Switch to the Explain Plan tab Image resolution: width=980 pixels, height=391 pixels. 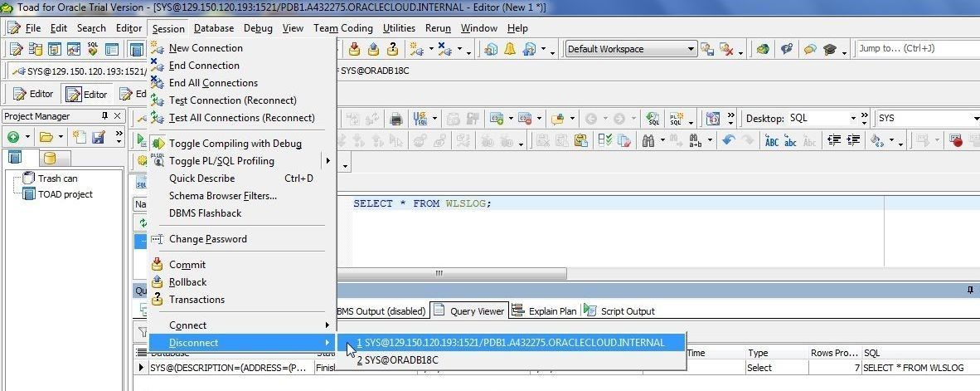click(x=545, y=311)
